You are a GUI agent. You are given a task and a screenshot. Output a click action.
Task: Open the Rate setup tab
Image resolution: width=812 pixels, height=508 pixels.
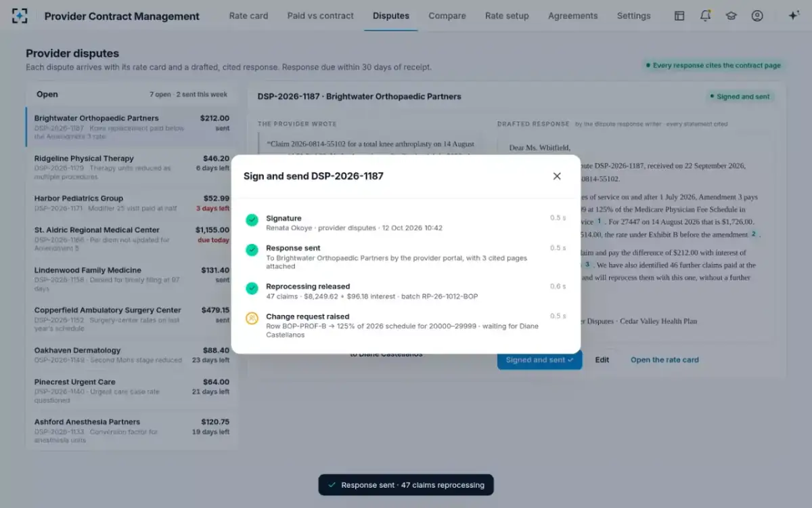507,16
